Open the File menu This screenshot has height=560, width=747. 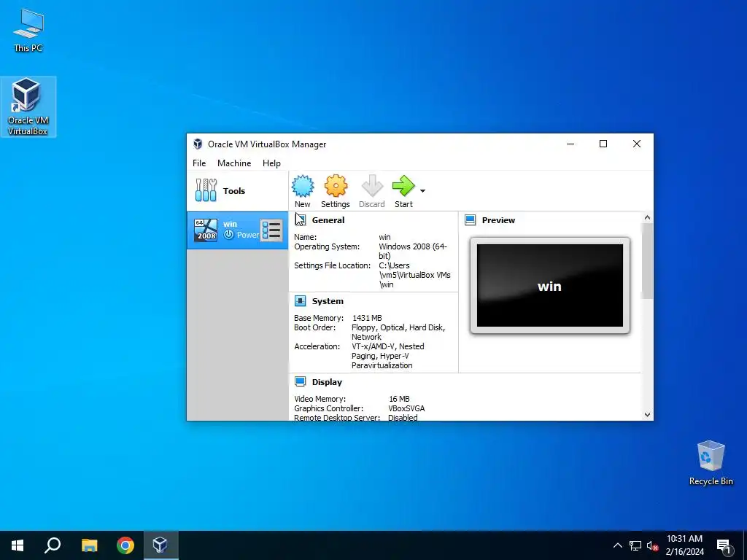(x=199, y=163)
